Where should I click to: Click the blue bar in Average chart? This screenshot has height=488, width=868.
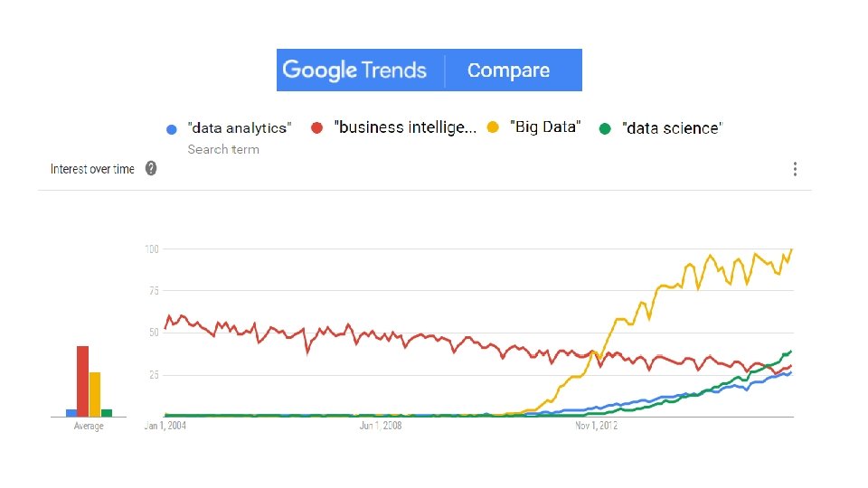pos(71,413)
